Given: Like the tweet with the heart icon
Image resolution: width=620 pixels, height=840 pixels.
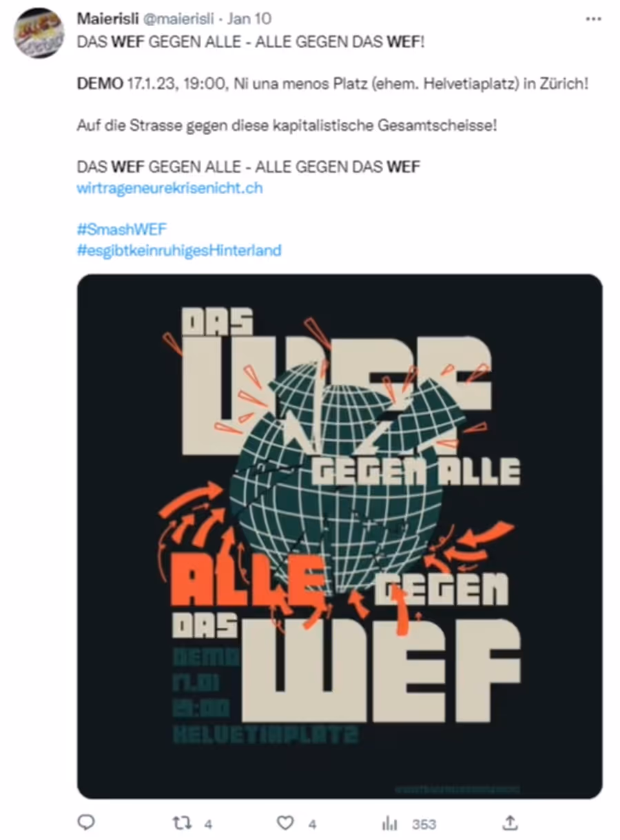Looking at the screenshot, I should (x=285, y=823).
